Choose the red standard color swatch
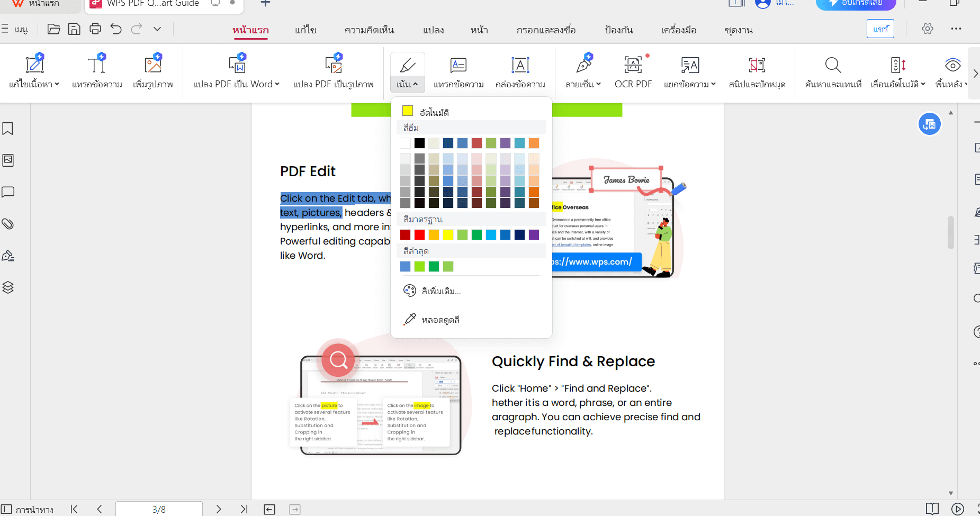The height and width of the screenshot is (516, 980). tap(419, 235)
